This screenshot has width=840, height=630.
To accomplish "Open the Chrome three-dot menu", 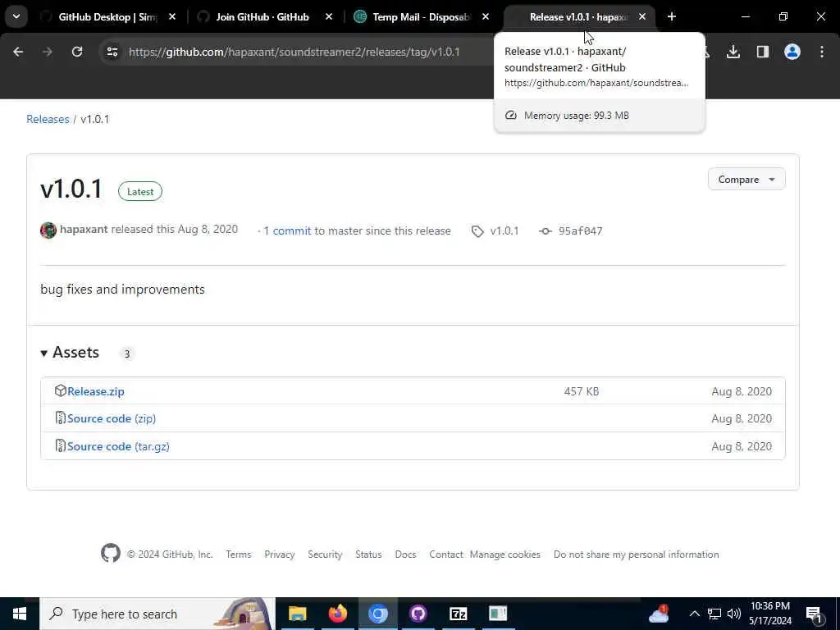I will pos(822,52).
